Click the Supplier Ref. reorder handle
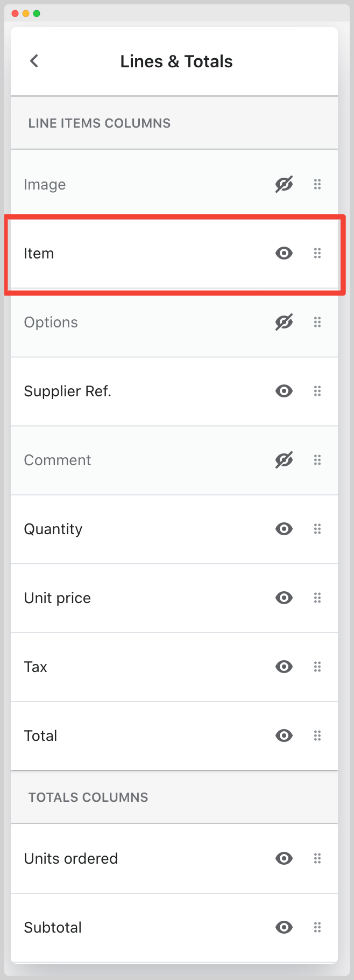This screenshot has height=980, width=354. pyautogui.click(x=317, y=391)
